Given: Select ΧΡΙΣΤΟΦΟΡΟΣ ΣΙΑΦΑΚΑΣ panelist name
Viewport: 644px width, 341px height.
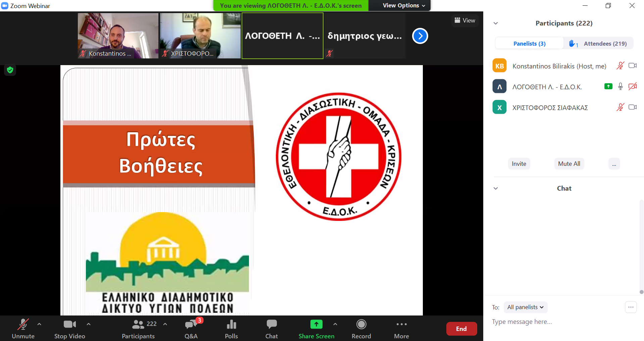Looking at the screenshot, I should 550,108.
